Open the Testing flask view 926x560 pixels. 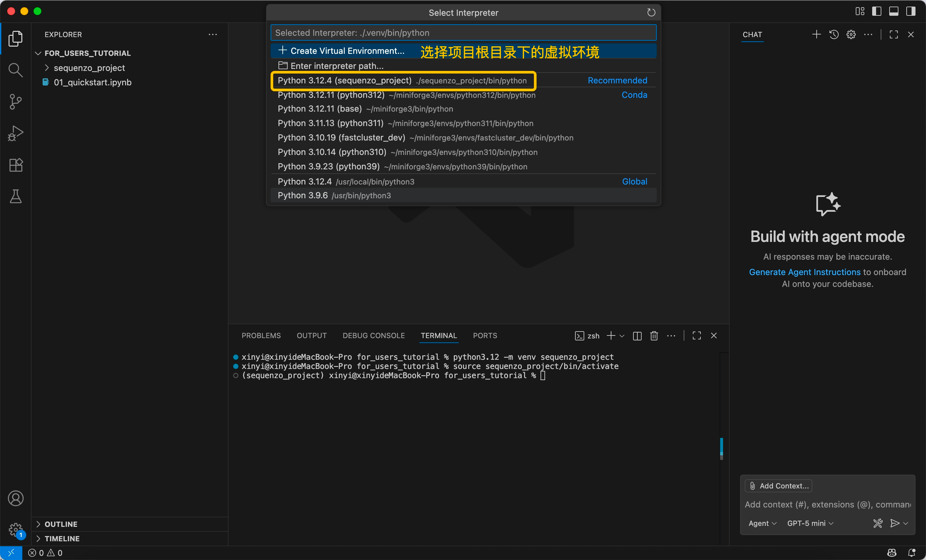click(x=15, y=196)
